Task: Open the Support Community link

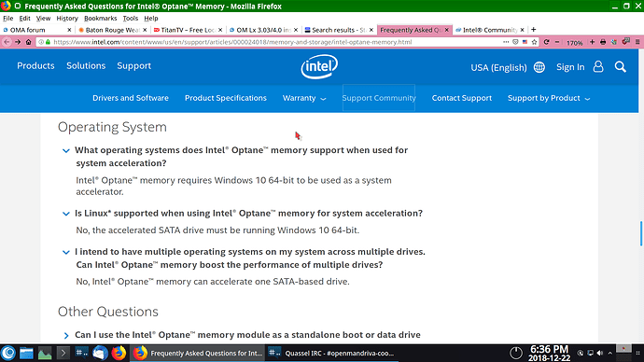Action: click(379, 98)
